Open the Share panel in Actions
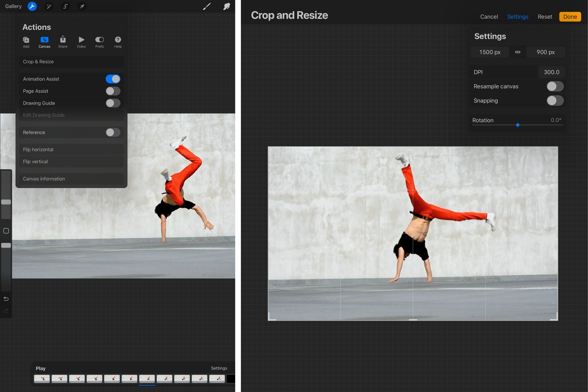The image size is (588, 392). point(62,42)
